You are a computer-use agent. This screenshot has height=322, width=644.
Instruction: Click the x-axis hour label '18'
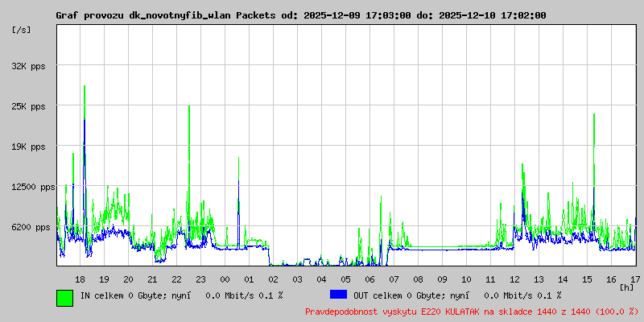coord(80,279)
